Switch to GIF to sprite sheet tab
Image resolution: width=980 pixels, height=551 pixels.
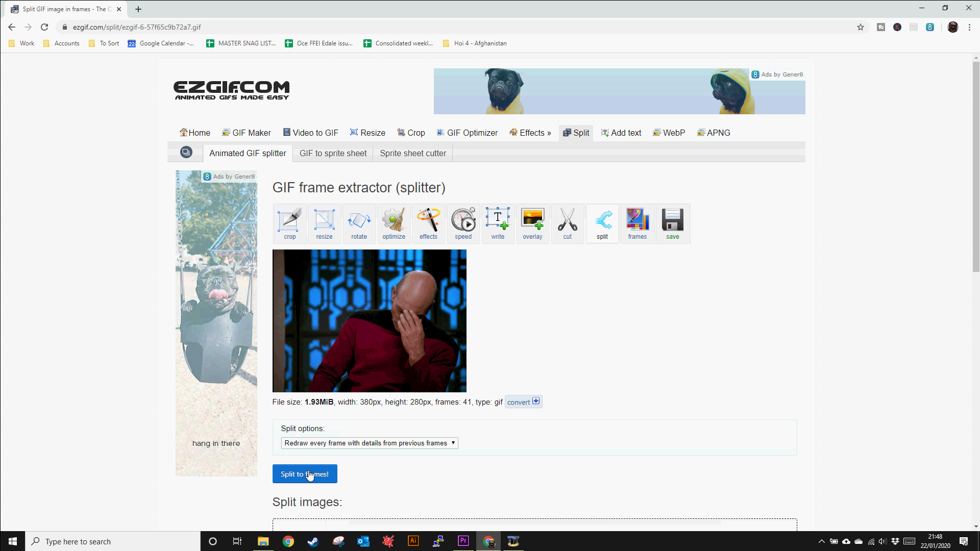click(x=333, y=153)
